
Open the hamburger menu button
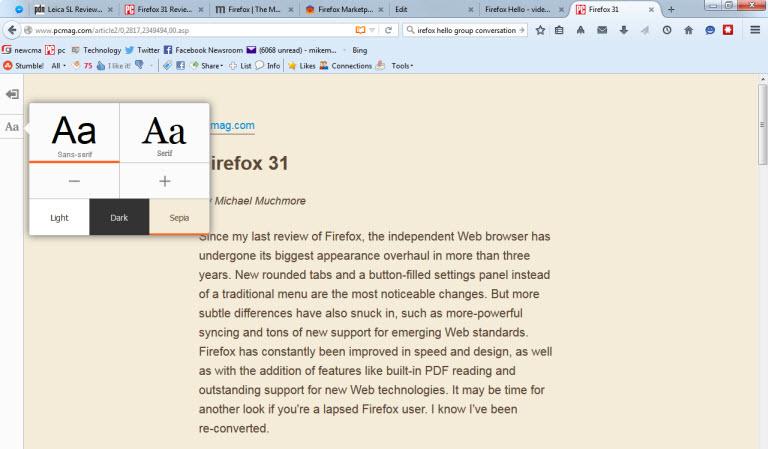coord(755,30)
